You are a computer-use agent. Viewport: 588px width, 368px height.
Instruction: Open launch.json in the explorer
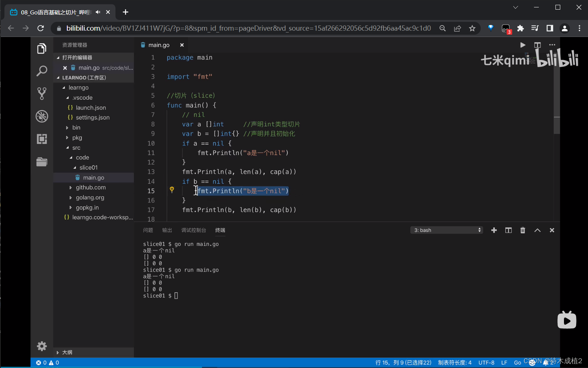point(91,108)
